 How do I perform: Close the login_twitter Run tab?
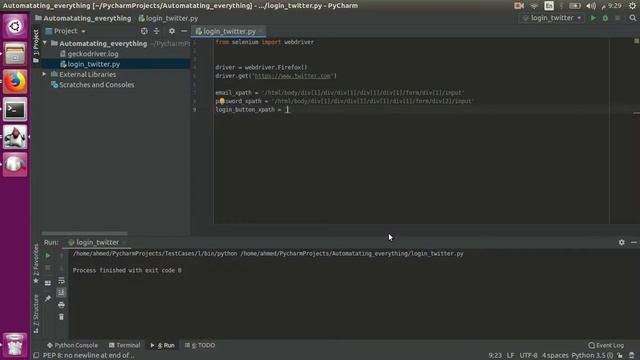(124, 243)
